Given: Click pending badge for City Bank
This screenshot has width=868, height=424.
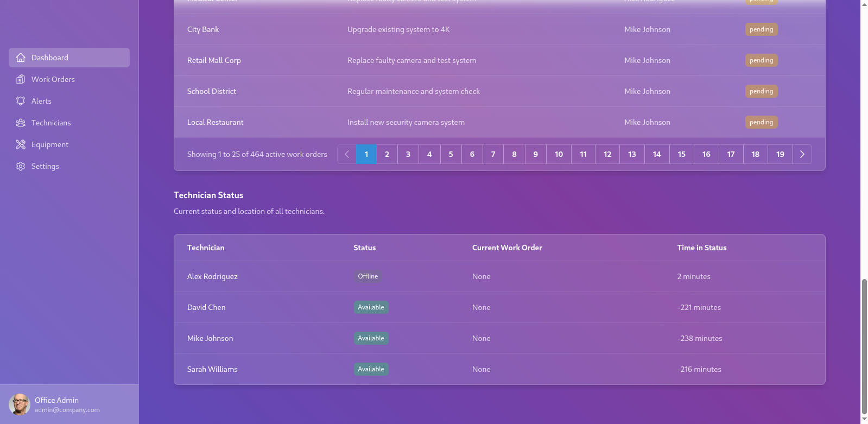Looking at the screenshot, I should pyautogui.click(x=761, y=29).
